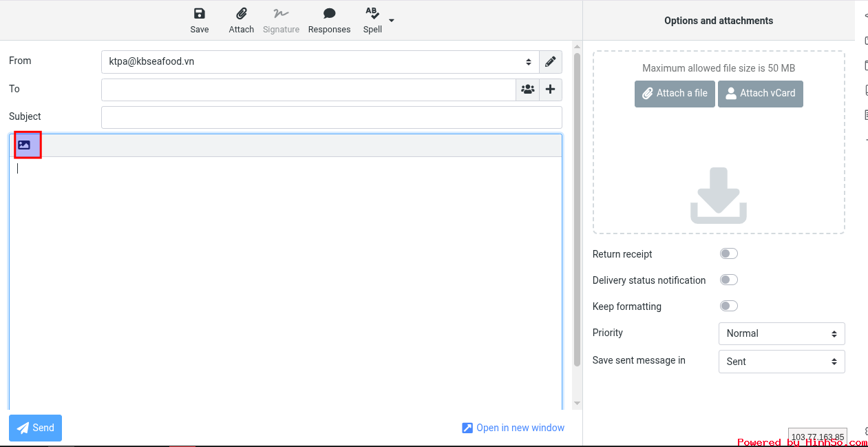868x447 pixels.
Task: Open the Save sent message in dropdown
Action: pyautogui.click(x=781, y=362)
